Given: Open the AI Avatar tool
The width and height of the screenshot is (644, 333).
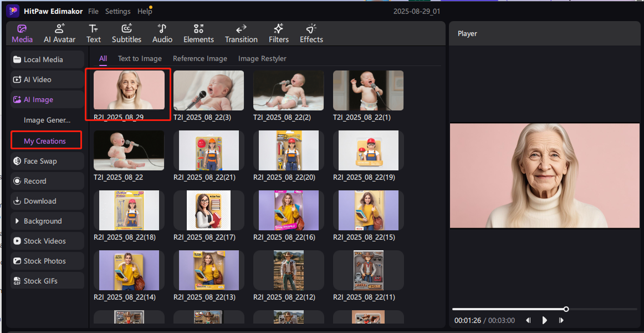Looking at the screenshot, I should 59,34.
